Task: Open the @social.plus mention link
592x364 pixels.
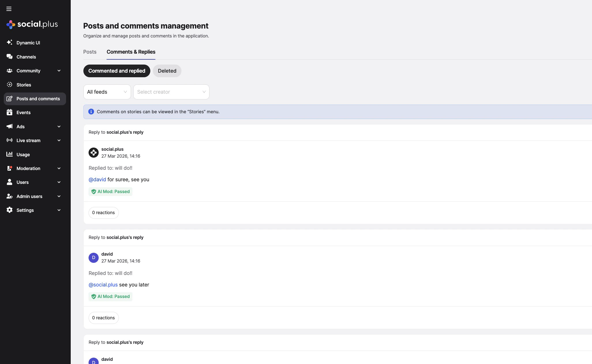Action: coord(103,284)
